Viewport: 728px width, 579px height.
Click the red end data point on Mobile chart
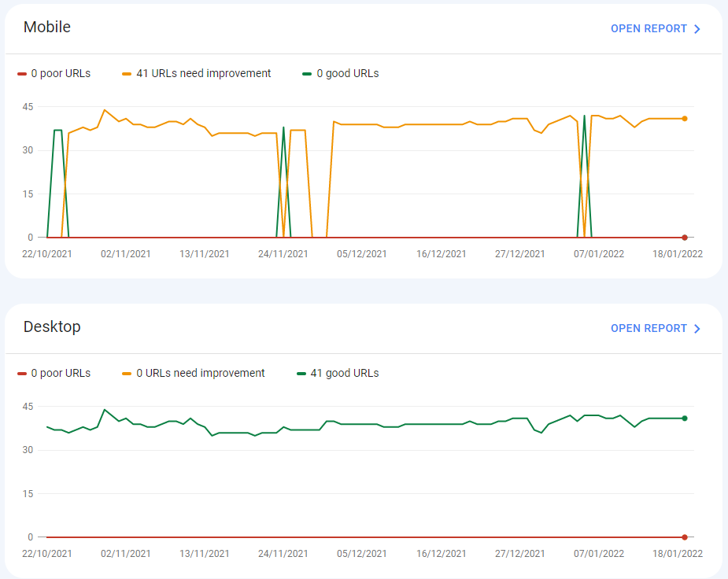click(685, 238)
